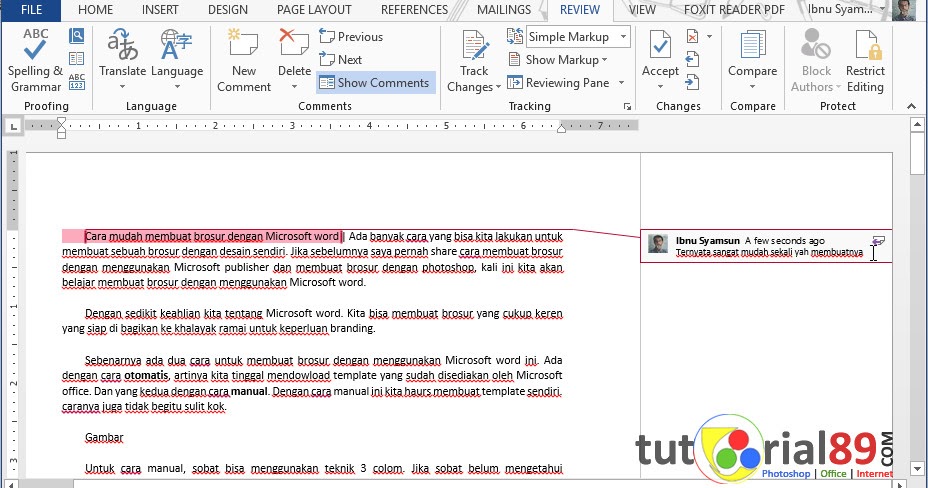Open the Ibnu Syam... account menu
The image size is (928, 488).
pyautogui.click(x=846, y=9)
